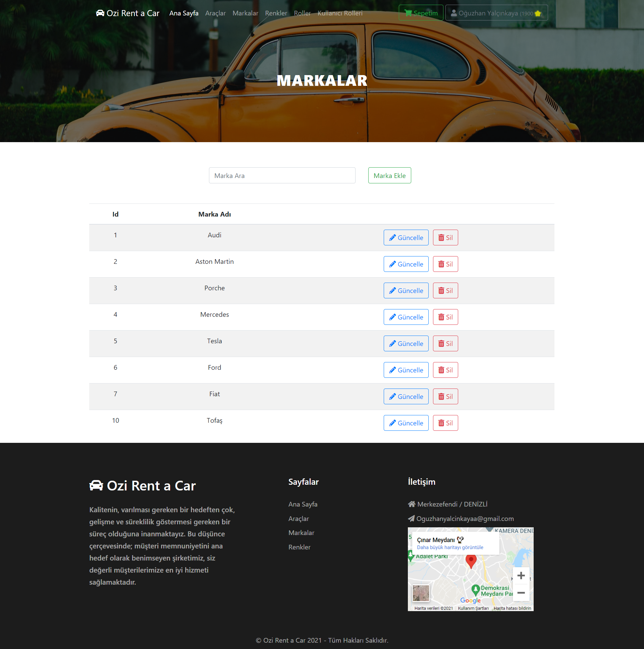Switch map to satellite thumbnail view
This screenshot has height=649, width=644.
point(421,593)
